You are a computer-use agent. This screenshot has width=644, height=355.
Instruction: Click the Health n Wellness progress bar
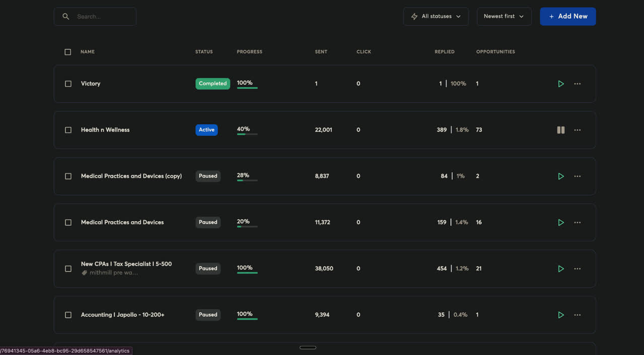point(247,135)
